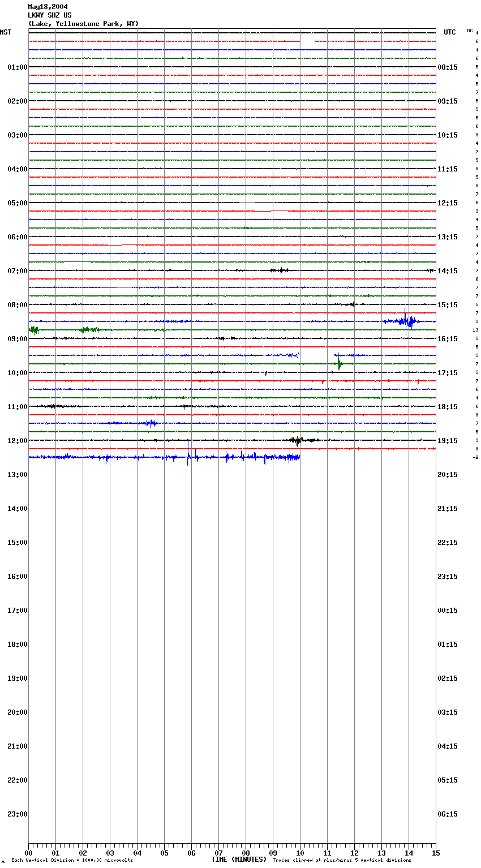The width and height of the screenshot is (481, 868).
Task: Click the minute 03 axis tick label
Action: coord(110,853)
